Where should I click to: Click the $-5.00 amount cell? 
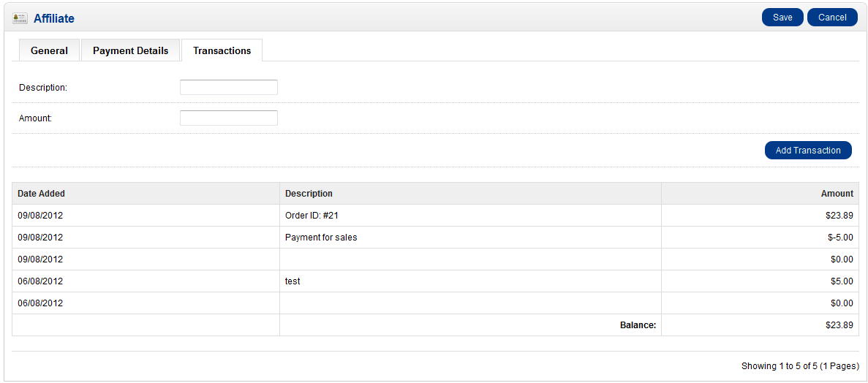click(838, 238)
